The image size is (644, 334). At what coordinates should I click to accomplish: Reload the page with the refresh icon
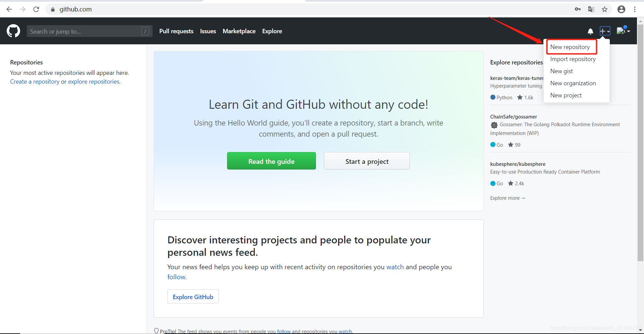coord(36,9)
